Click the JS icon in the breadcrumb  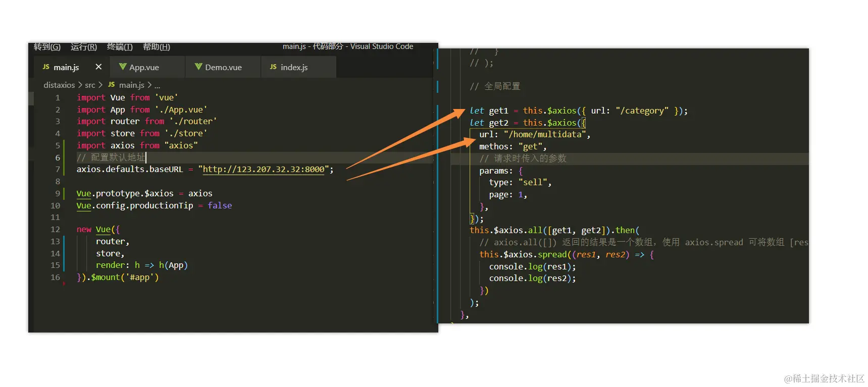[x=112, y=85]
